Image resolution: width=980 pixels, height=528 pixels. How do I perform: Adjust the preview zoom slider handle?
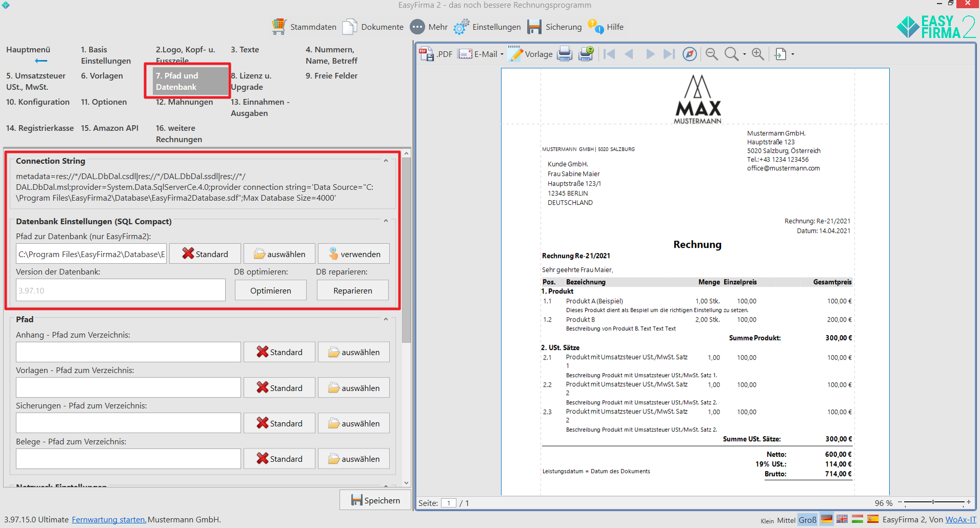[x=933, y=502]
